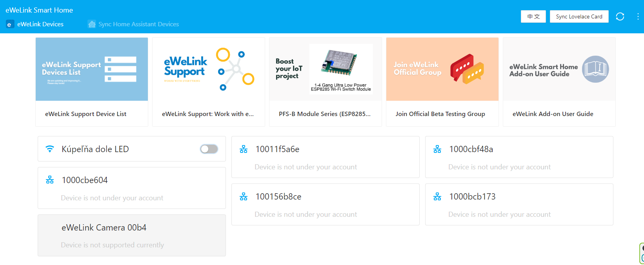Switch to Sync Home Assistant Devices tab

(133, 24)
